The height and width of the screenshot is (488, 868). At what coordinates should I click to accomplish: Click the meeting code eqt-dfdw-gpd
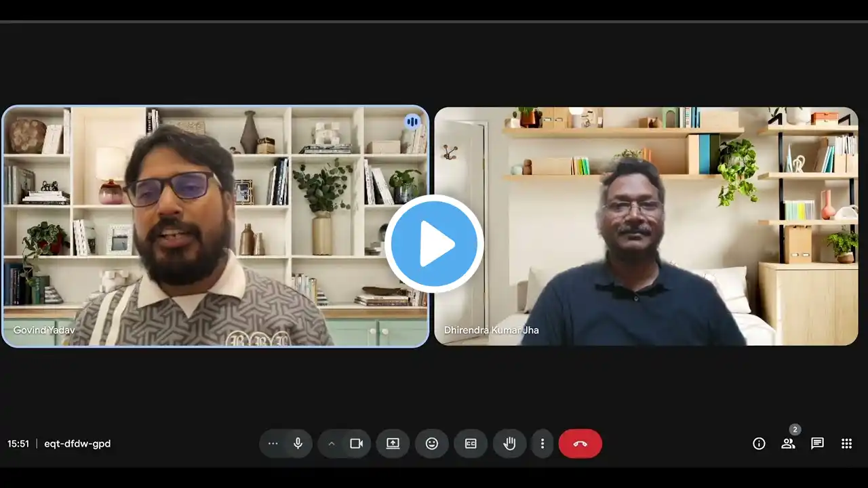[77, 444]
